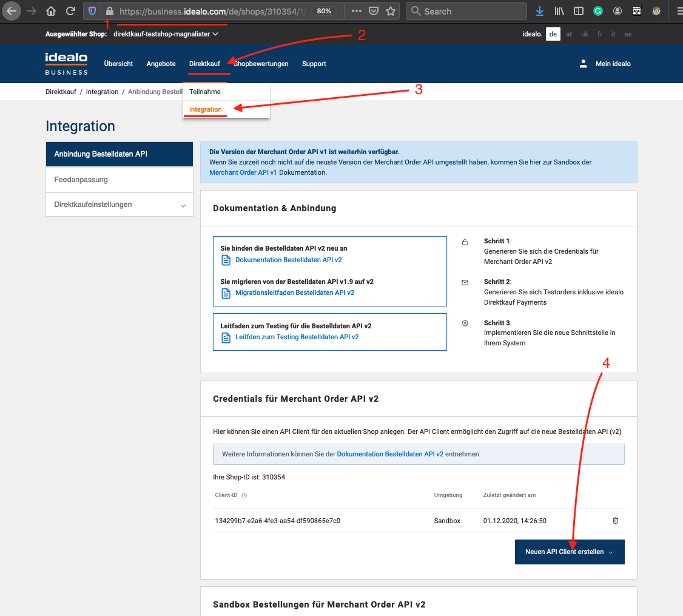Click the user profile icon beside Mein idealo

tap(584, 64)
